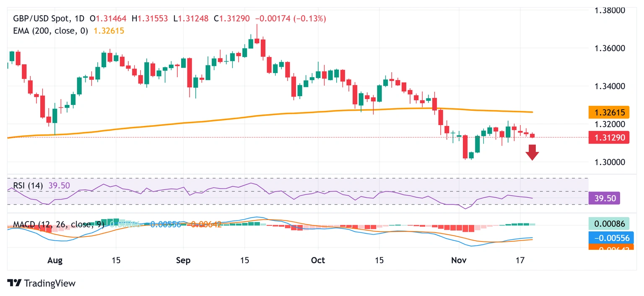
Task: Click the blue −0.00556 MACD value tag
Action: coord(608,238)
